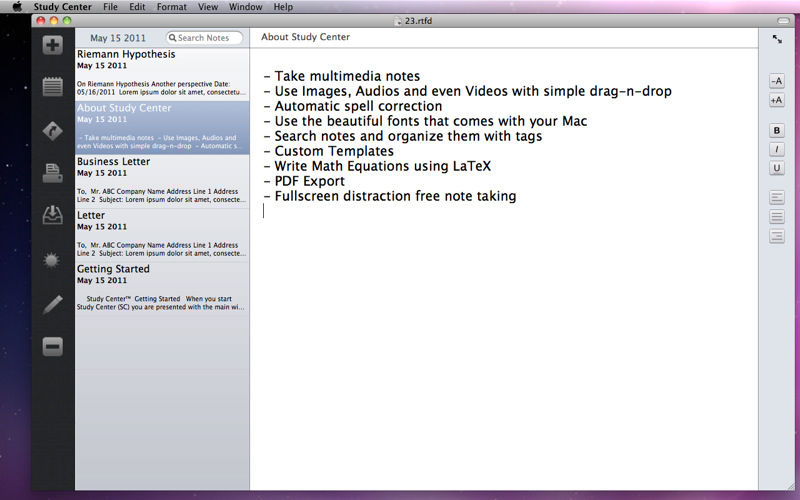Select the About Study Center note in list
800x500 pixels.
pos(162,128)
